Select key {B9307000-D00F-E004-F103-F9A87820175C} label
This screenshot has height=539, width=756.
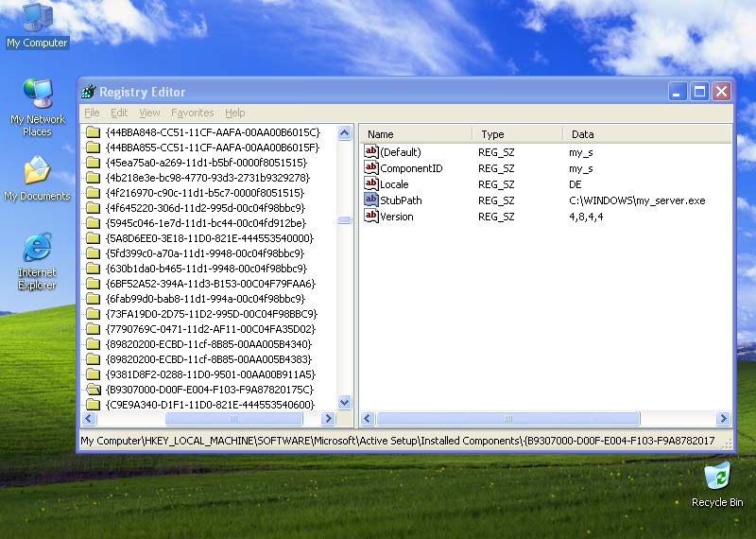point(210,390)
